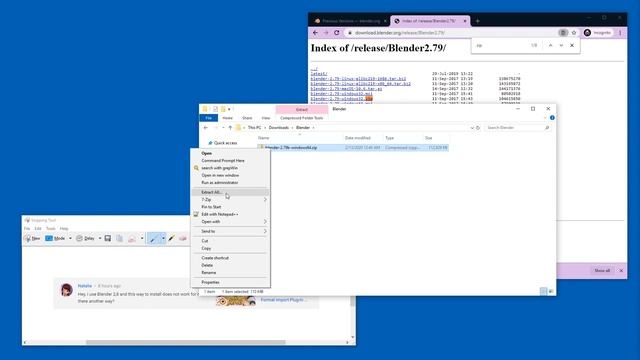Choose Run as administrator entry

pos(220,183)
